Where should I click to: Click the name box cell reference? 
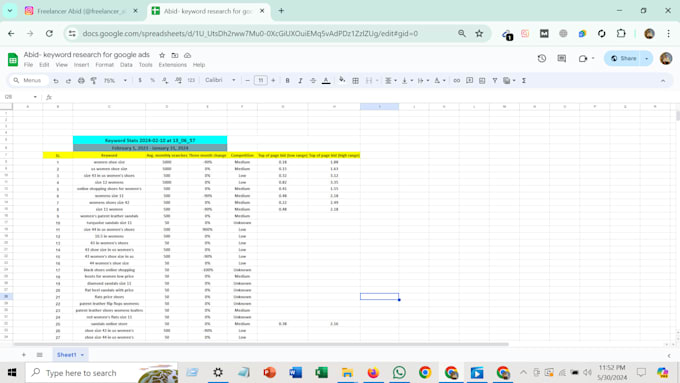(21, 97)
